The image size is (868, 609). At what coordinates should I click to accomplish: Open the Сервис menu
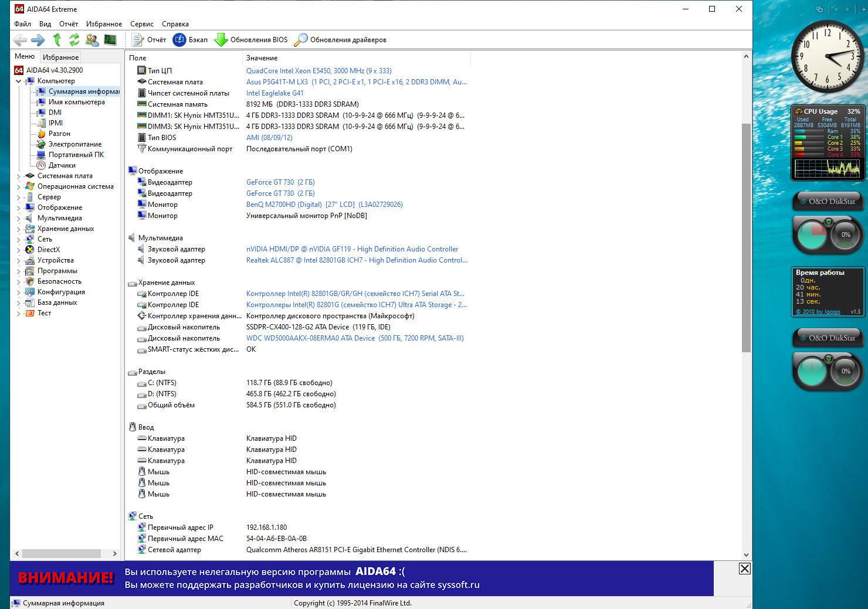click(x=141, y=24)
